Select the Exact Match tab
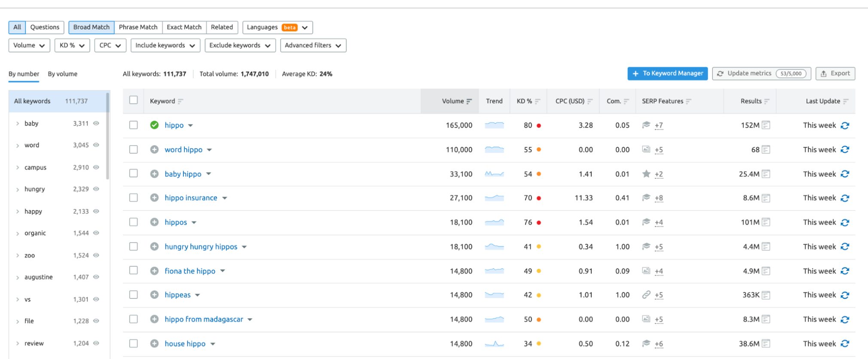Viewport: 868px width, 359px height. 184,27
